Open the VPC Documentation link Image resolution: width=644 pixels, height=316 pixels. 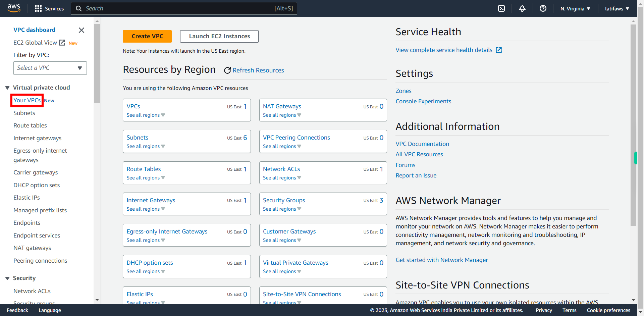[422, 144]
